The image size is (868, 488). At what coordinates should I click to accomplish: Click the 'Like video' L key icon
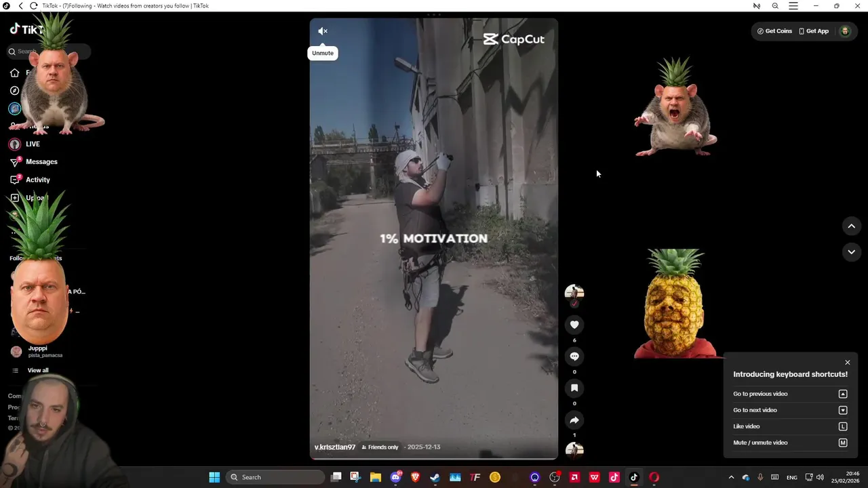coord(843,426)
